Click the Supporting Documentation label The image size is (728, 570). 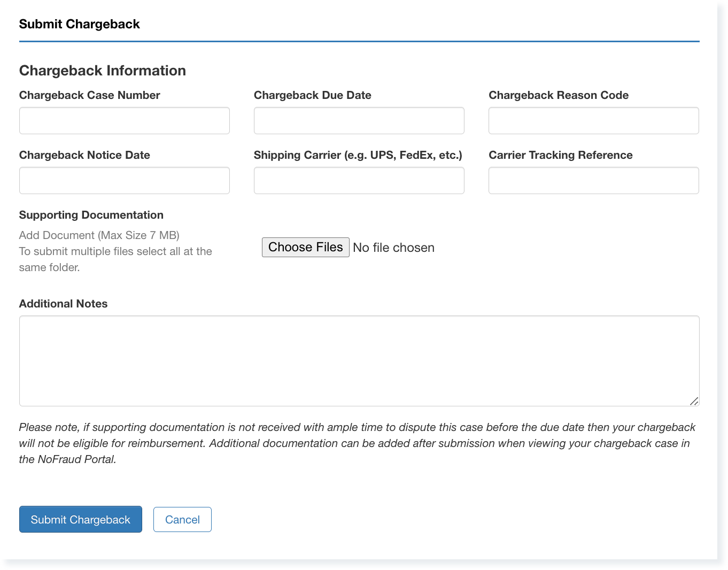tap(91, 215)
